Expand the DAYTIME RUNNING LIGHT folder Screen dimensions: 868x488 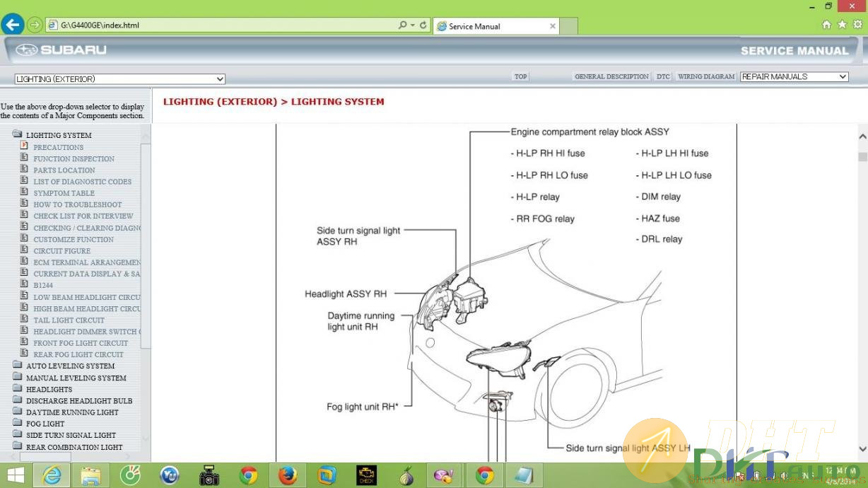click(x=17, y=412)
